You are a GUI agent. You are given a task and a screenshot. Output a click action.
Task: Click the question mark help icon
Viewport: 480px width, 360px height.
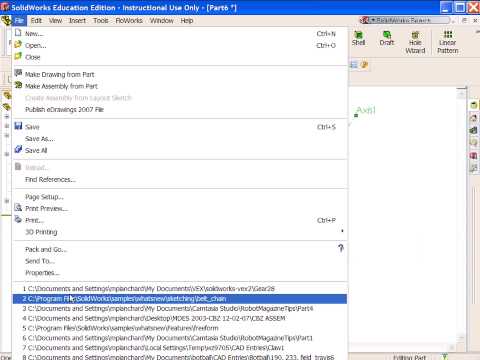tap(341, 248)
